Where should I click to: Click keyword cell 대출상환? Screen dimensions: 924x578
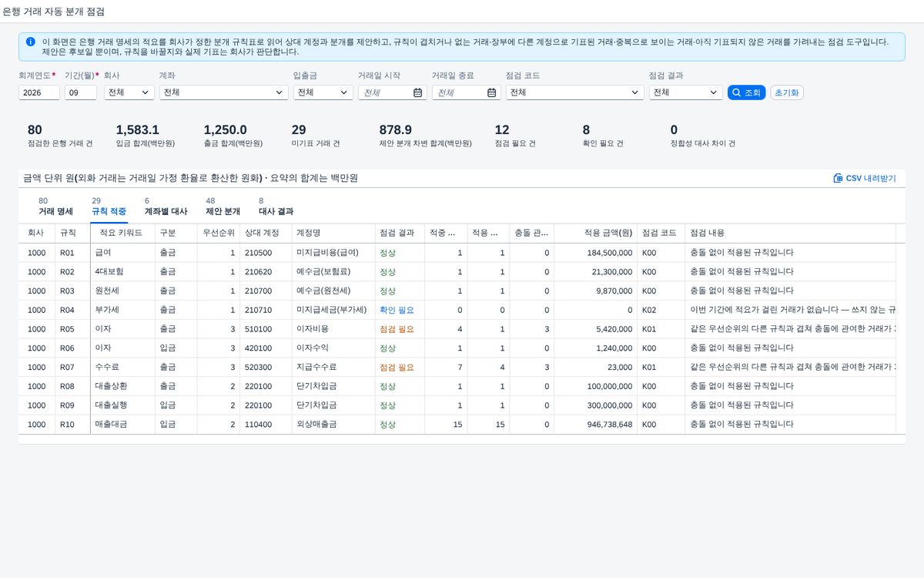pyautogui.click(x=111, y=386)
